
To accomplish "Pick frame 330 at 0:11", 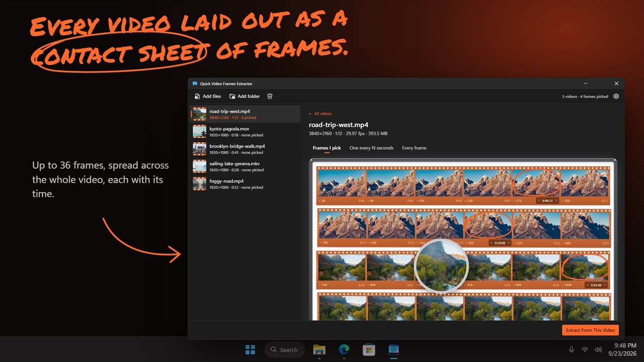I will point(584,183).
